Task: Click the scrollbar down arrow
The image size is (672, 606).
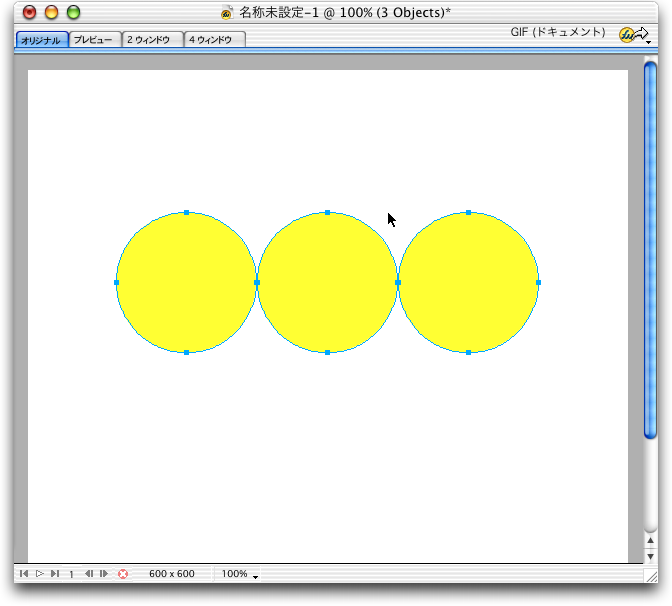Action: [x=650, y=556]
